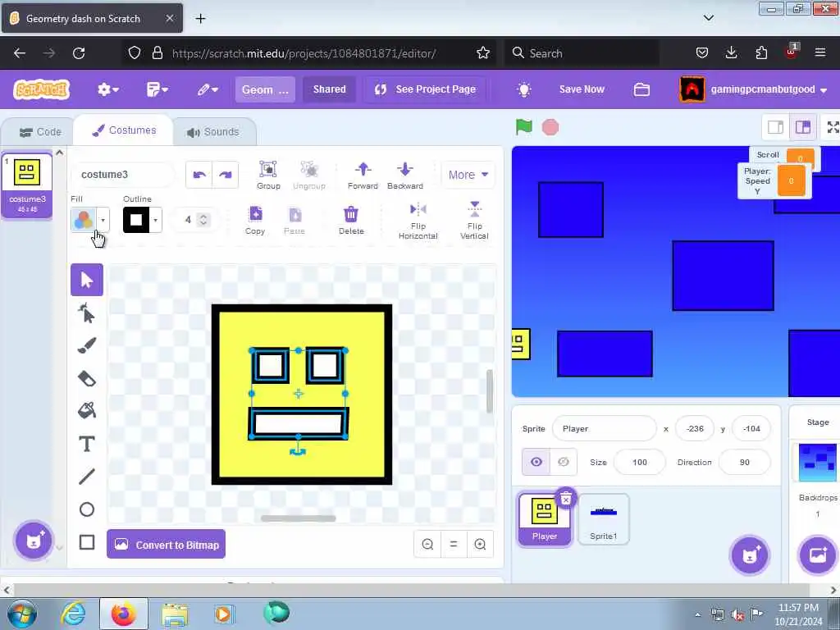
Task: Flip selection Horizontal
Action: tap(418, 220)
